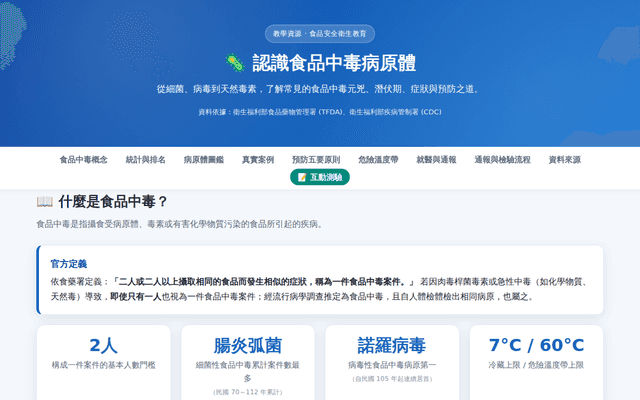Click the bacteria emoji icon beside the title
Viewport: 640px width, 400px height.
coord(235,63)
